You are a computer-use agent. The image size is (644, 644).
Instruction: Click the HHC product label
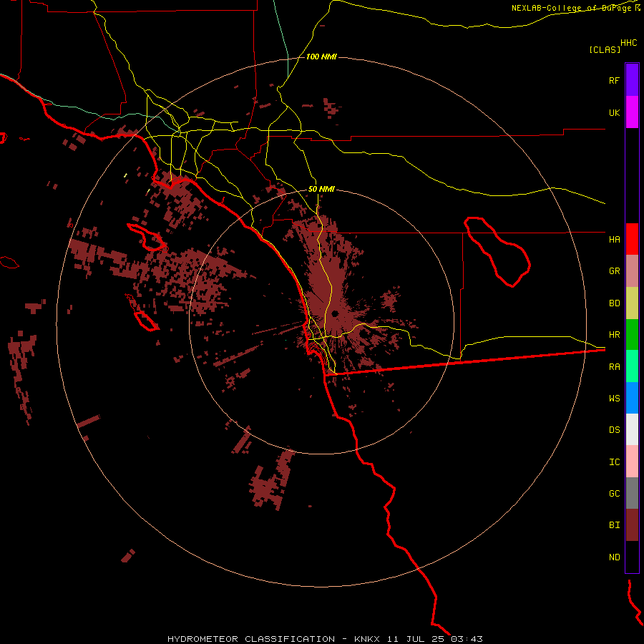[x=628, y=43]
